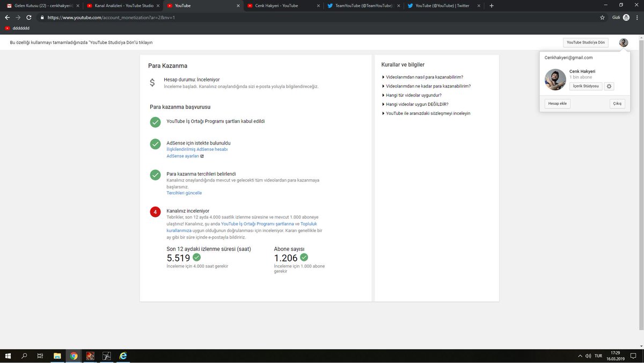Open YouTube İş Ortağı Programı şartlarına link
The image size is (644, 363).
point(258,223)
